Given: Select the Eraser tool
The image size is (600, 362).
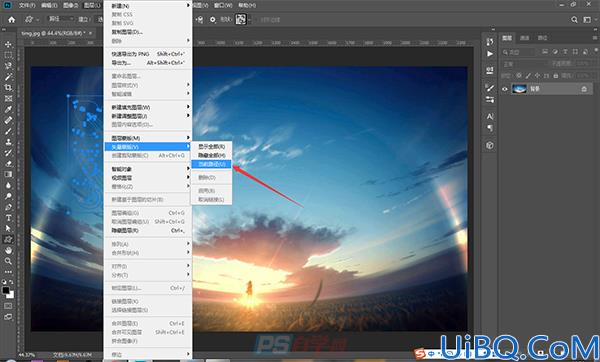Looking at the screenshot, I should pyautogui.click(x=8, y=163).
